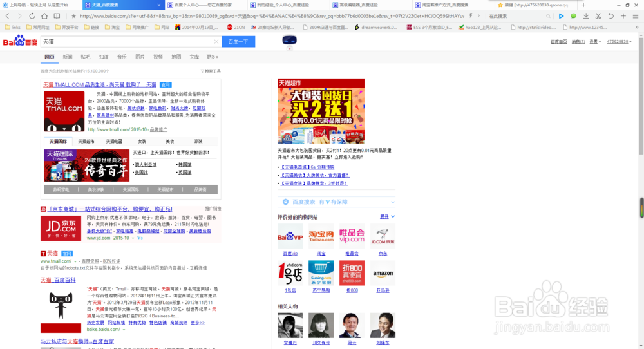This screenshot has height=349, width=644.
Task: Switch to the 高级编辑器_百度经验 browser tab
Action: (371, 5)
